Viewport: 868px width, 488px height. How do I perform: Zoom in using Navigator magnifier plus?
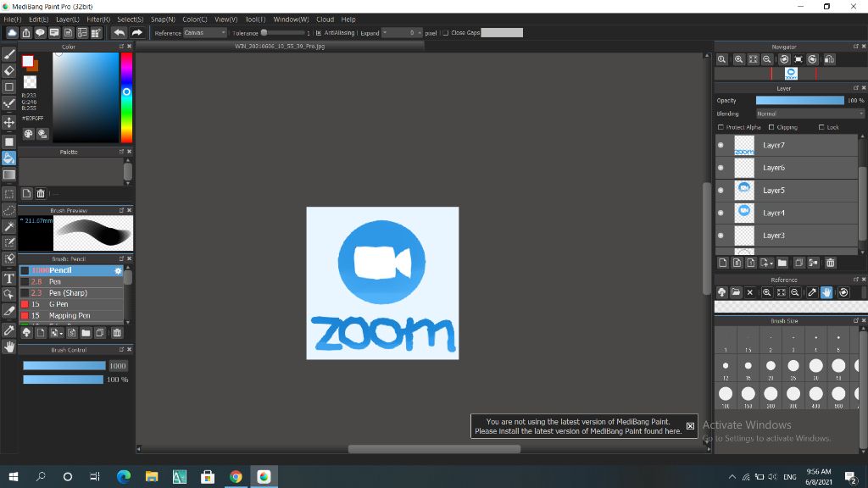738,59
